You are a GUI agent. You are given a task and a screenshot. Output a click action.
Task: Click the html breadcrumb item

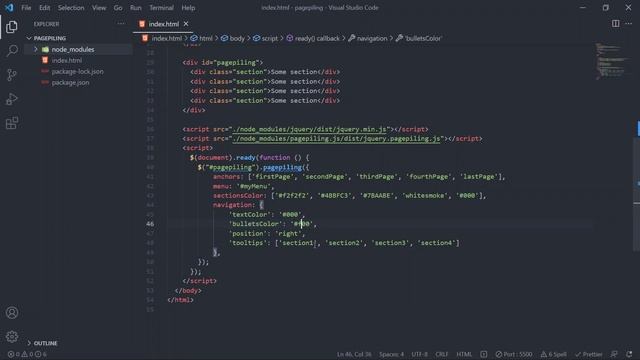pos(202,38)
